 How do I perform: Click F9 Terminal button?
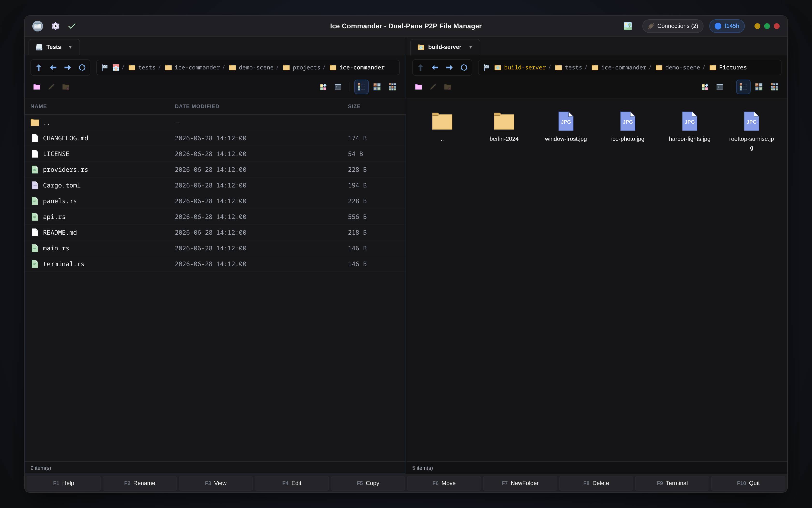tap(672, 483)
